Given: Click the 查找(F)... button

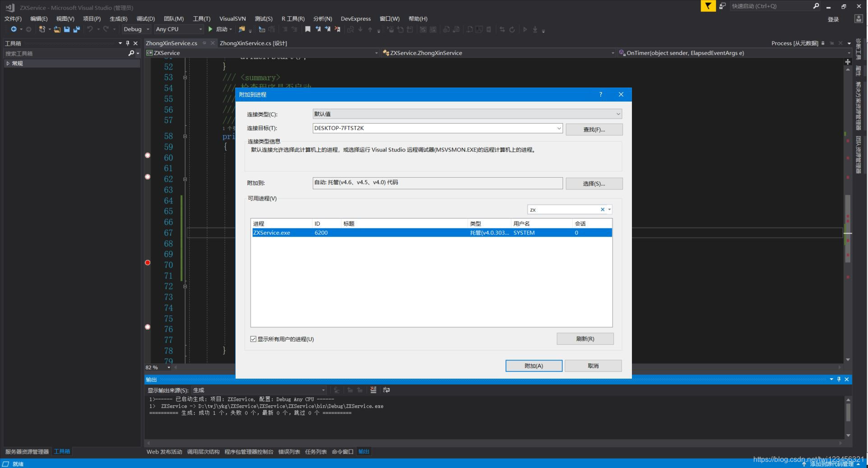Looking at the screenshot, I should pos(594,130).
